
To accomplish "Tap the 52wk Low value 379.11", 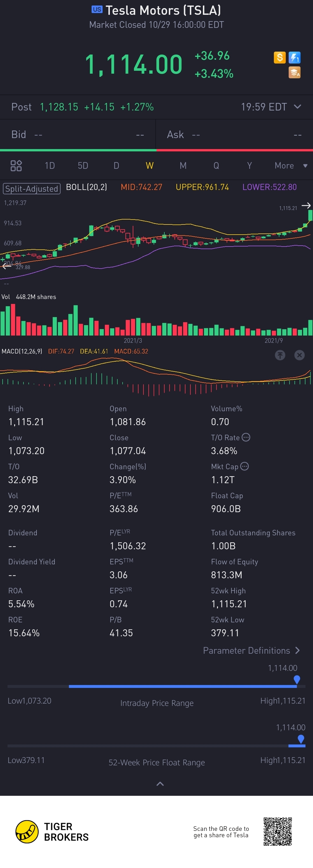I will tap(225, 633).
